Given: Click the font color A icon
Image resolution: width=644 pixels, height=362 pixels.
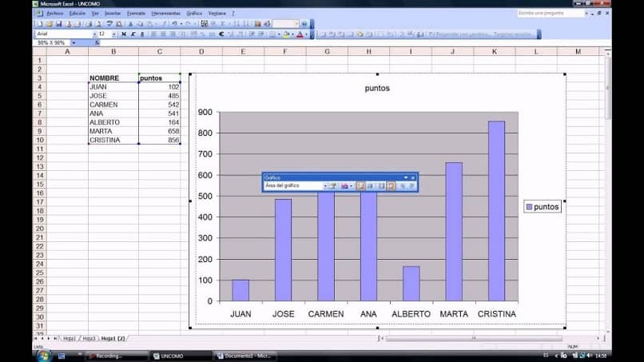Looking at the screenshot, I should pyautogui.click(x=300, y=34).
